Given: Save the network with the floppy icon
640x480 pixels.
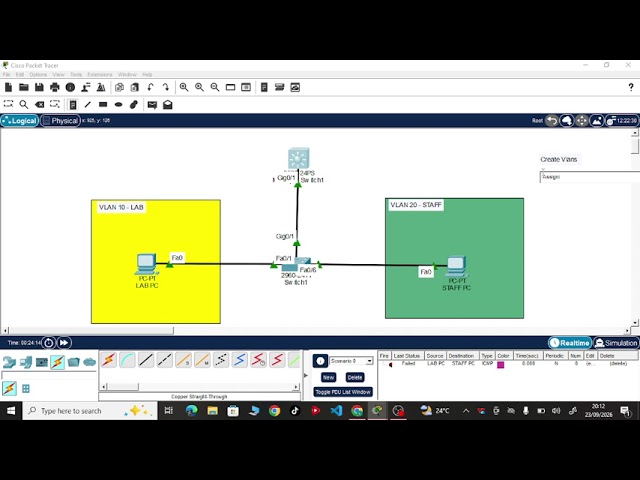Looking at the screenshot, I should (x=39, y=87).
